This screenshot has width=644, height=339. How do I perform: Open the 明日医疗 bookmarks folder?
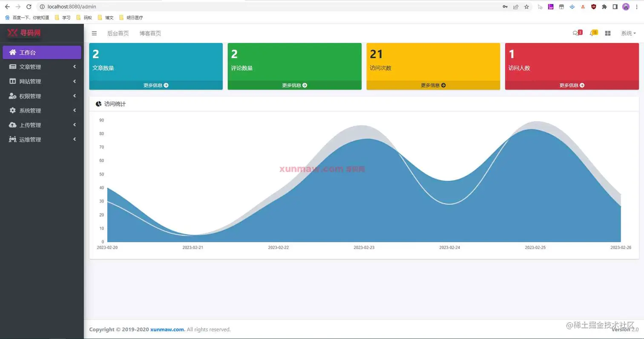[131, 17]
